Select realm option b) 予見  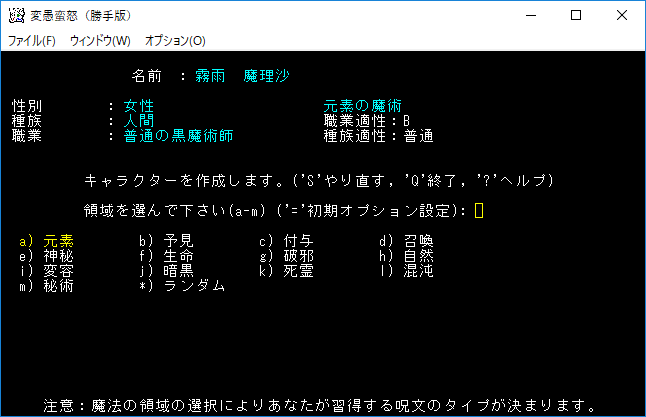166,241
